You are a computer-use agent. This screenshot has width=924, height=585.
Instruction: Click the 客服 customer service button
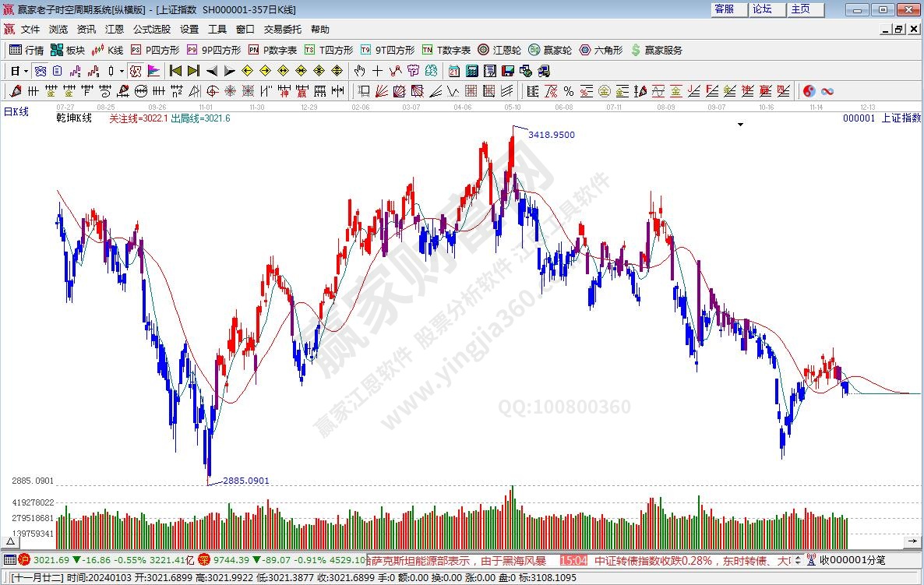click(x=725, y=9)
